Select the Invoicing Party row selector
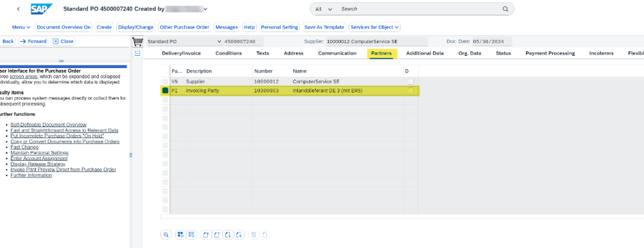The width and height of the screenshot is (644, 248). 165,91
